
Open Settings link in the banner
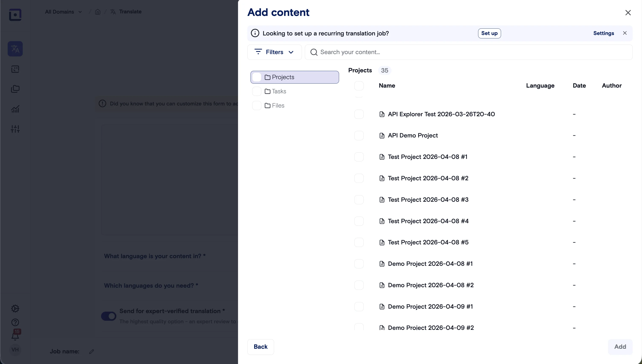604,33
